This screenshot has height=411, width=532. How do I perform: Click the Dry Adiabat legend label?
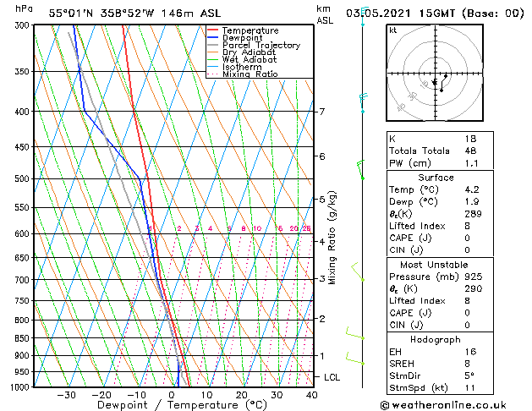[x=249, y=52]
